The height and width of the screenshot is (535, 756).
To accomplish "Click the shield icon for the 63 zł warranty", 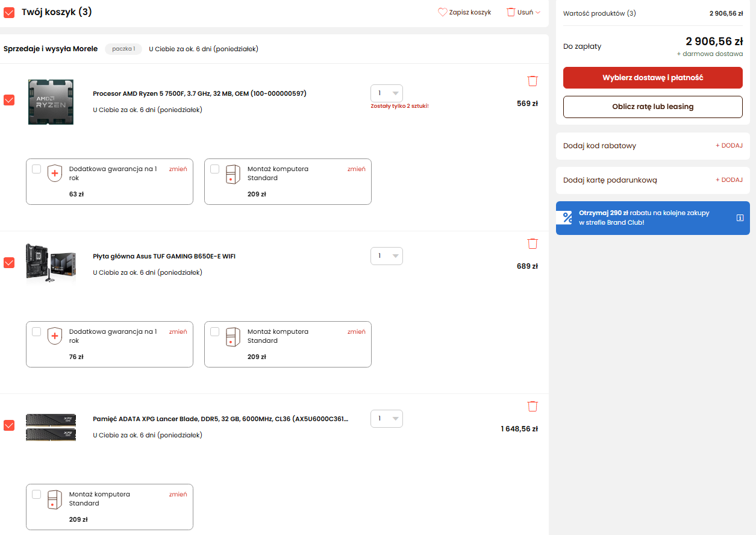I will click(55, 173).
